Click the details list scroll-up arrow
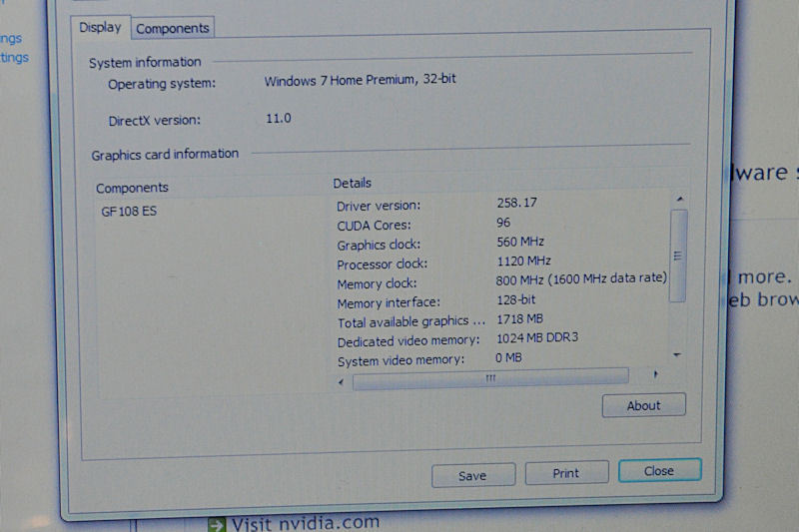Screen dimensions: 799x532 tap(679, 199)
